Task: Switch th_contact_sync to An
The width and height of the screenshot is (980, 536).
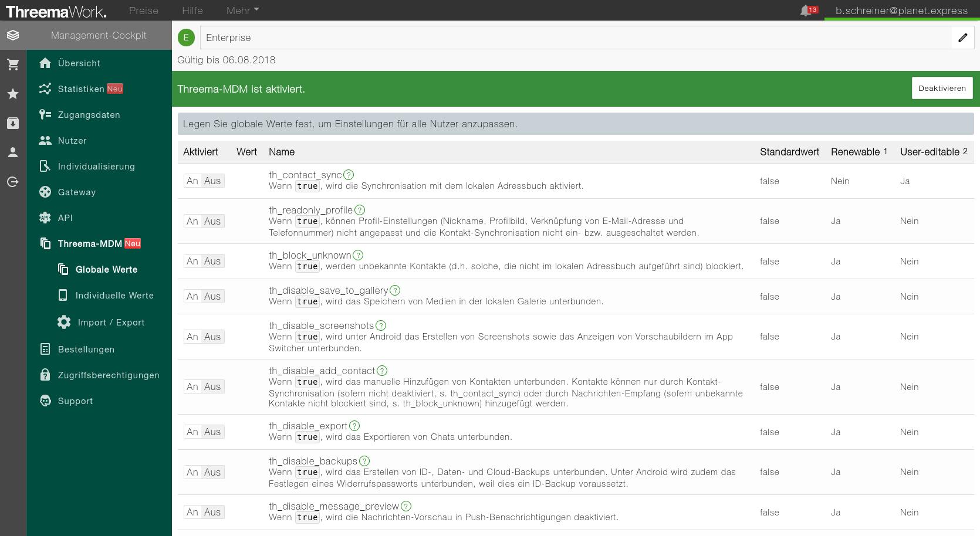Action: pyautogui.click(x=192, y=181)
